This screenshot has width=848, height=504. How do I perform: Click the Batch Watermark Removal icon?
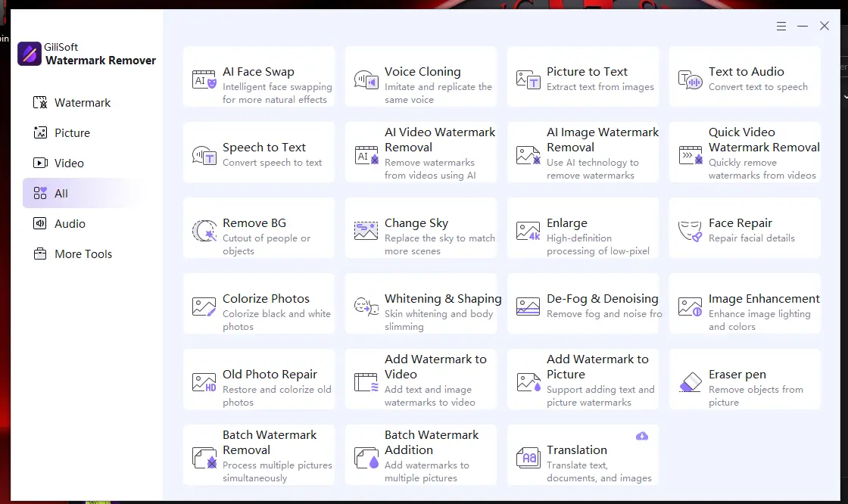(204, 458)
